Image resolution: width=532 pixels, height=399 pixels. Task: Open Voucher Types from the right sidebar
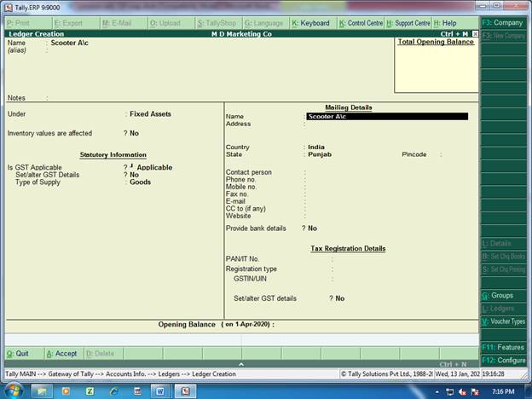[503, 321]
